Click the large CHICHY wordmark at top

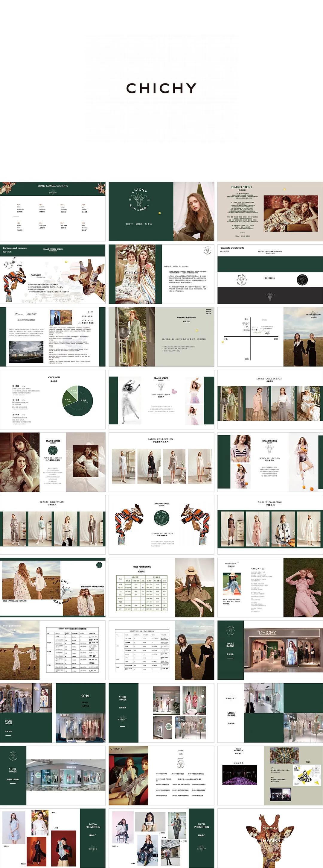coord(161,88)
